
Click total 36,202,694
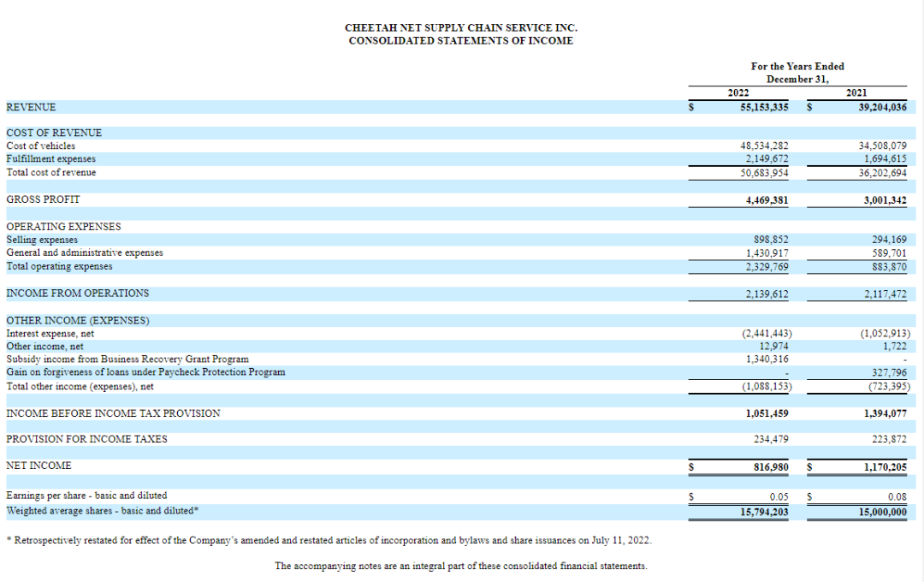click(x=883, y=173)
